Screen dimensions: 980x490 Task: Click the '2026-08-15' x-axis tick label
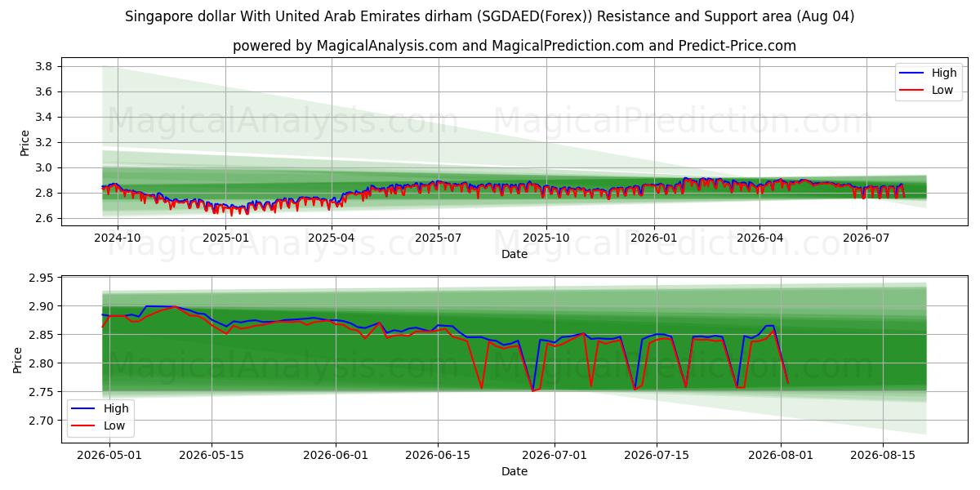pos(883,455)
